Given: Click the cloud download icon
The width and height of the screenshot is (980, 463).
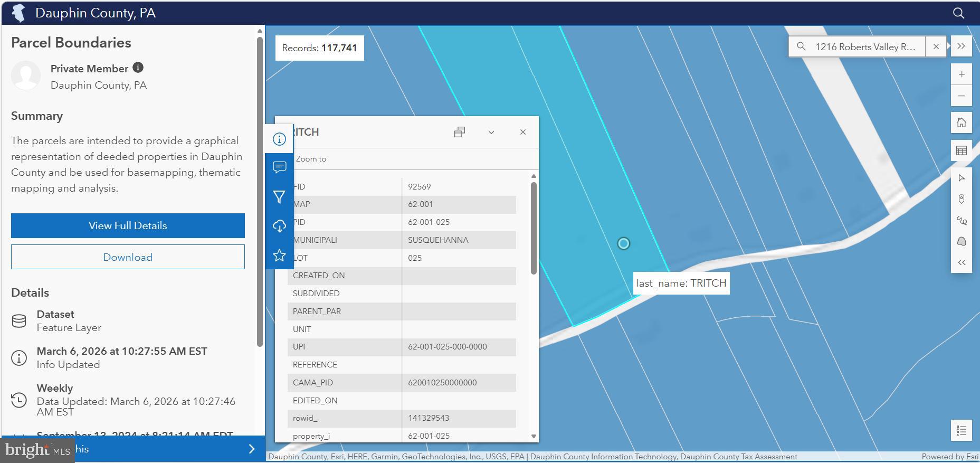Looking at the screenshot, I should 279,226.
